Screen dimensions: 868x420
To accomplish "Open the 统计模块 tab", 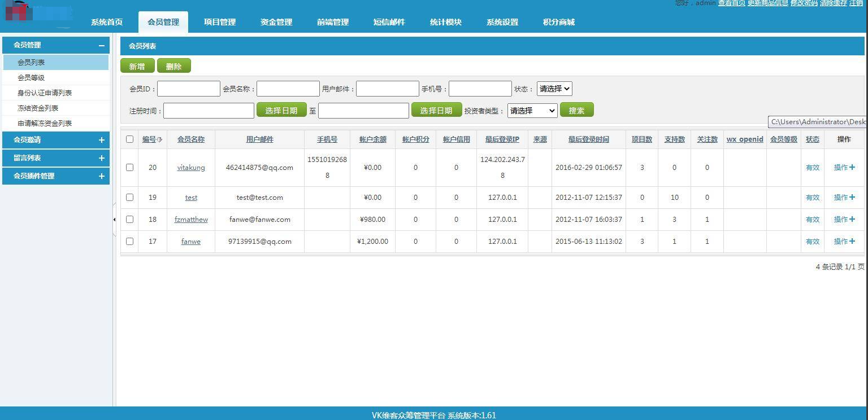I will [446, 23].
